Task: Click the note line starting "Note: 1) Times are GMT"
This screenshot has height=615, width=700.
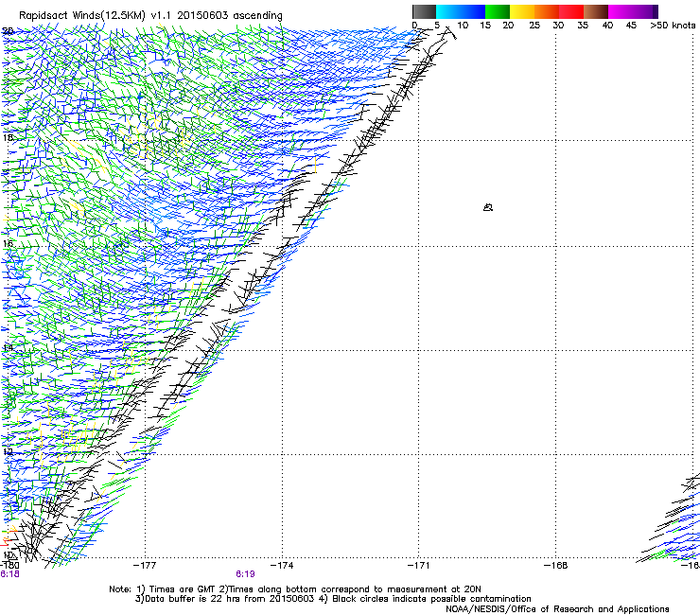Action: [x=295, y=589]
